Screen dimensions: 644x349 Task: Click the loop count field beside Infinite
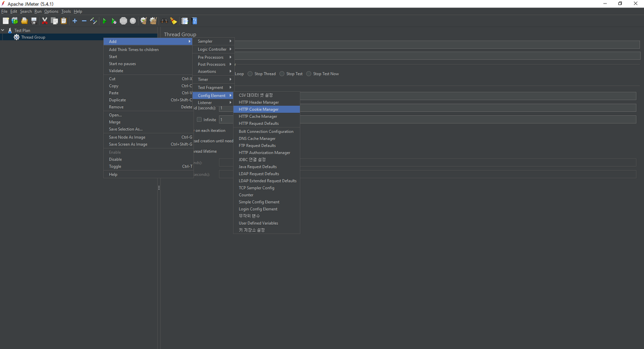click(x=428, y=120)
